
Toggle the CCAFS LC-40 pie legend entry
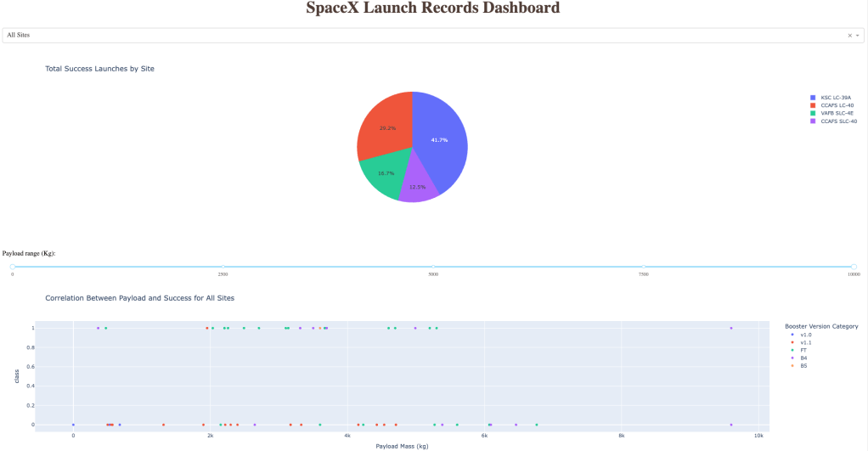[x=837, y=105]
